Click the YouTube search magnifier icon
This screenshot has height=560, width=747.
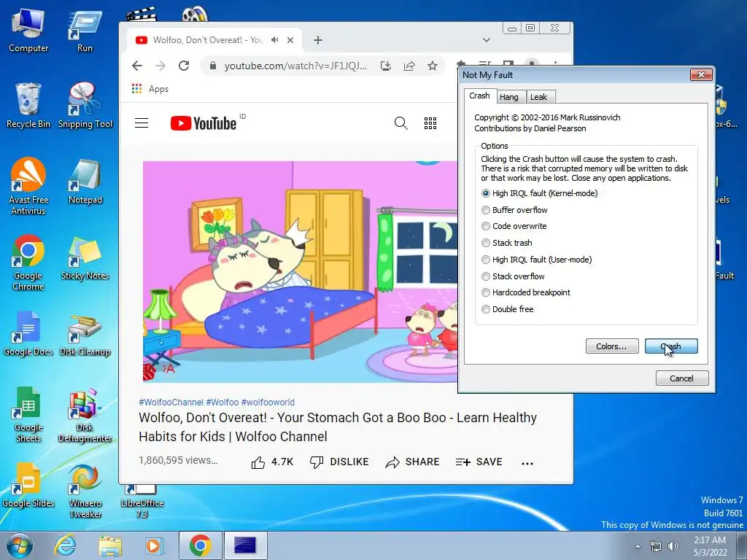point(401,123)
